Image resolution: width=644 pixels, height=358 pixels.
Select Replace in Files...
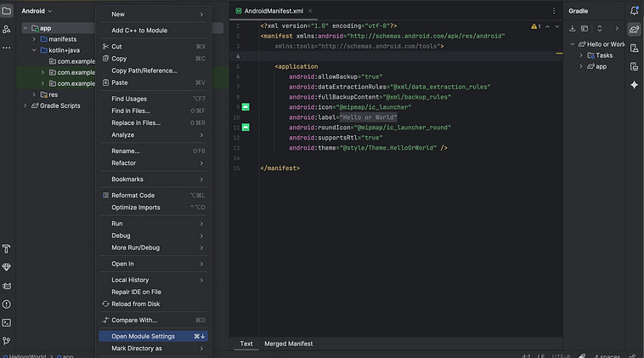click(153, 122)
